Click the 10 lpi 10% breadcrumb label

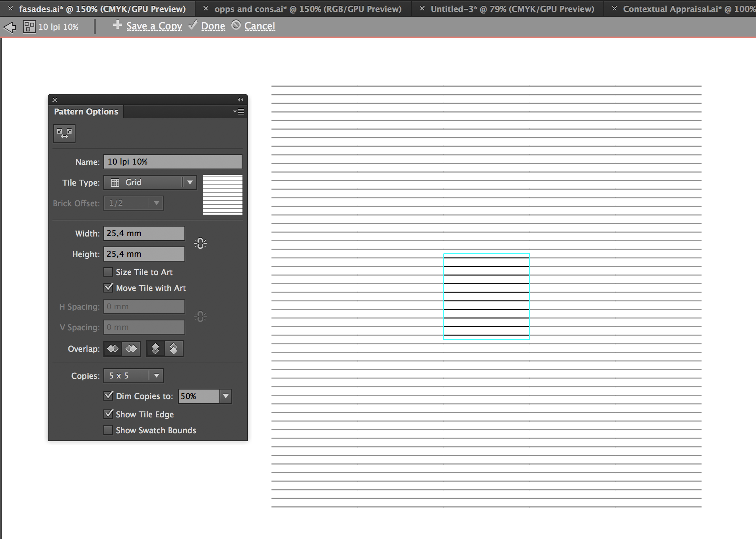(x=58, y=27)
